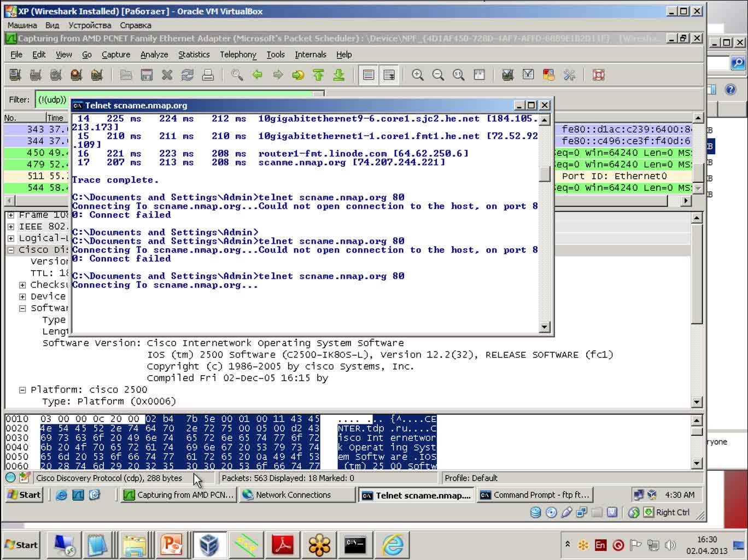Click the host En language indicator
Image resolution: width=748 pixels, height=560 pixels.
pyautogui.click(x=600, y=545)
